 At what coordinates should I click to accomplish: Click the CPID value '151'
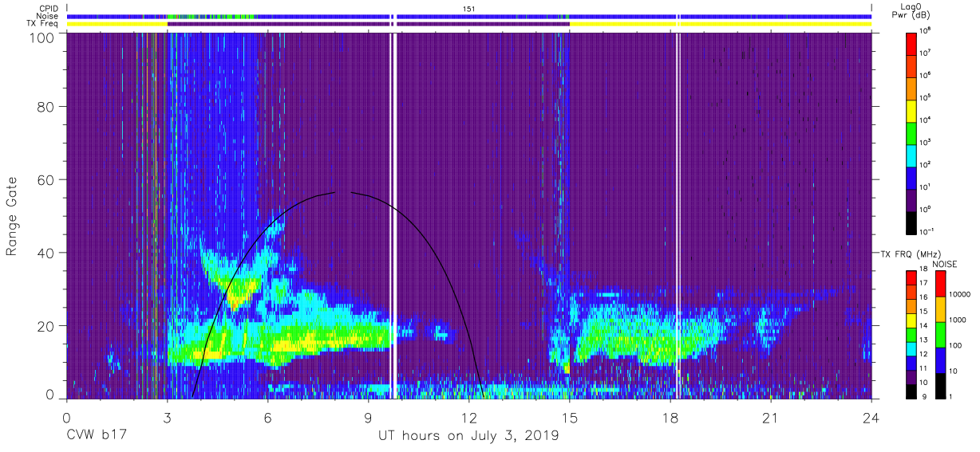click(469, 8)
